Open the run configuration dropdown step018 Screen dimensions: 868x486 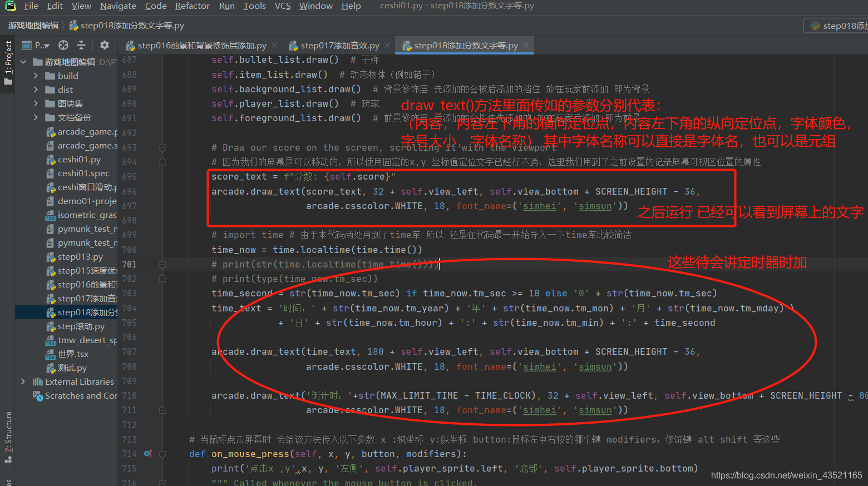837,26
